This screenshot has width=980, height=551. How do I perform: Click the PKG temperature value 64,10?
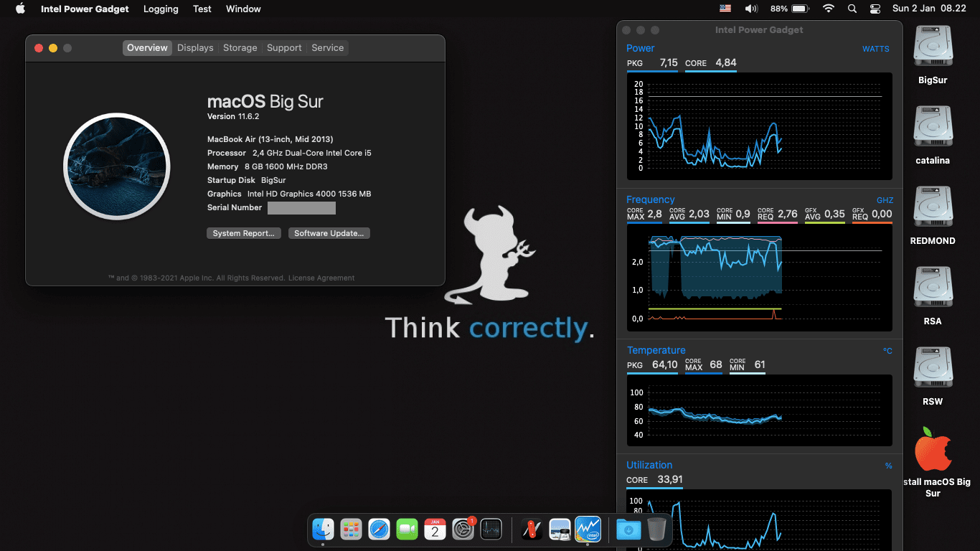[664, 364]
